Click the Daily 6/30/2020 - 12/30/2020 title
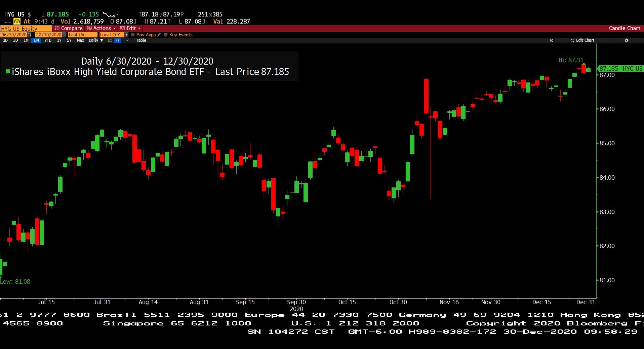644x349 pixels. tap(147, 61)
